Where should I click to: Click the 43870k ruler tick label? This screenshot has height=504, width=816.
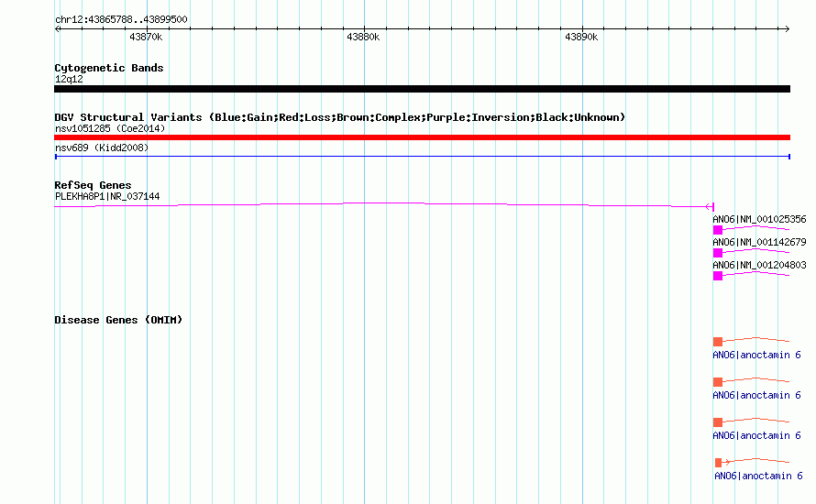pyautogui.click(x=146, y=37)
